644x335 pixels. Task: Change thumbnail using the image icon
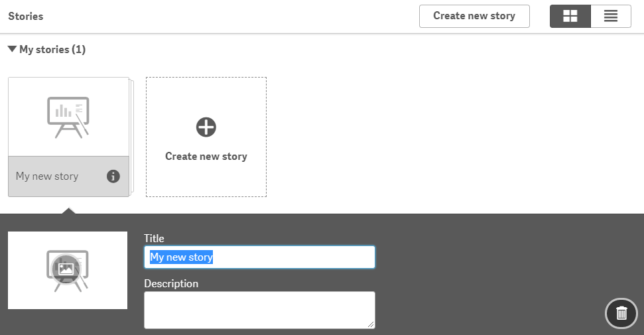66,269
